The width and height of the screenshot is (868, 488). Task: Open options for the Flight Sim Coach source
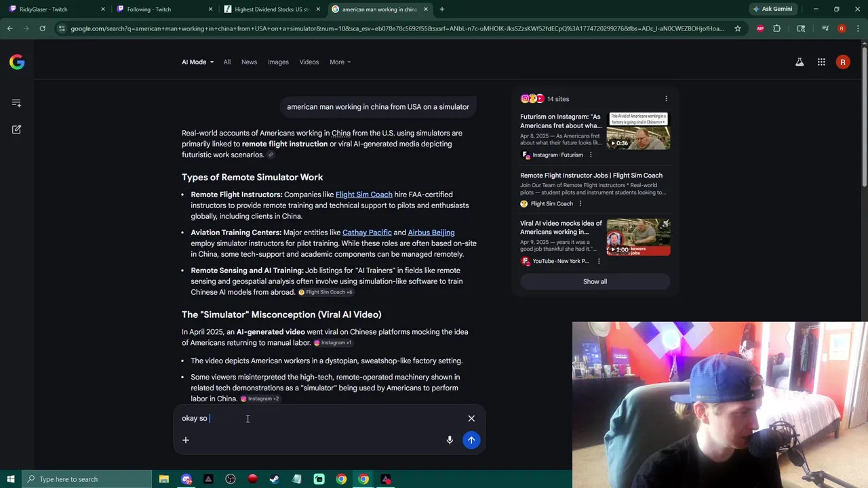tap(580, 204)
